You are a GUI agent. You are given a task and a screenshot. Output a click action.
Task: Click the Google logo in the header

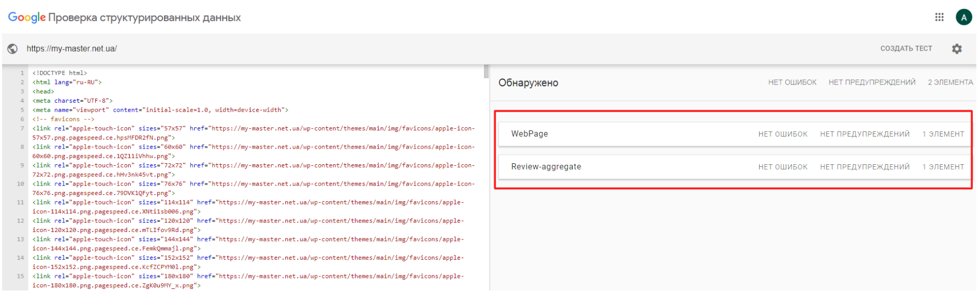point(27,17)
